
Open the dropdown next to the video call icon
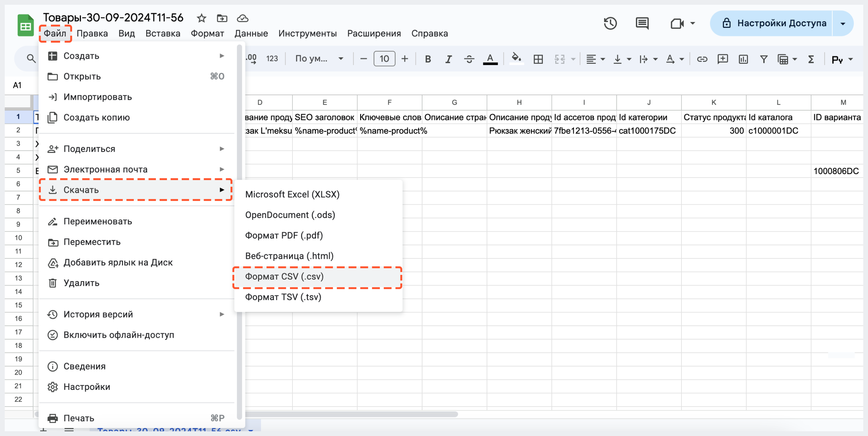(x=693, y=23)
